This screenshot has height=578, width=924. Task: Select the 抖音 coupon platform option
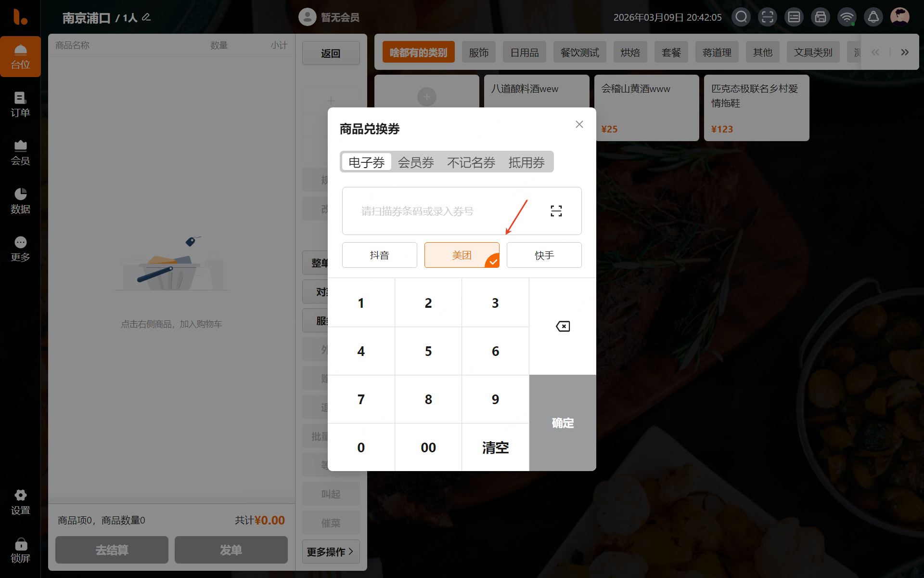[379, 255]
